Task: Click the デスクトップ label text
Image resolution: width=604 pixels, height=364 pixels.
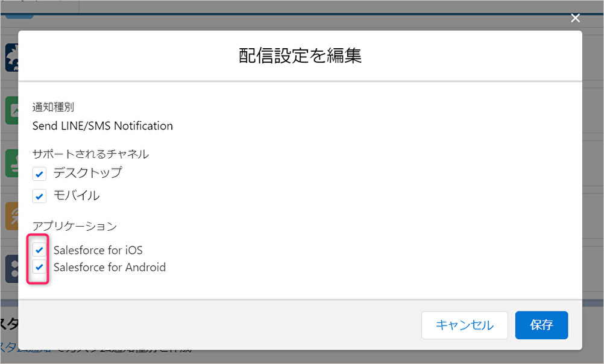Action: (x=88, y=173)
